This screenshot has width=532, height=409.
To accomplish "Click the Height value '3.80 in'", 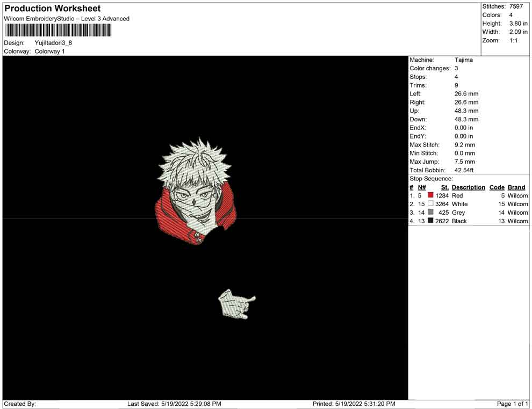I will 519,24.
